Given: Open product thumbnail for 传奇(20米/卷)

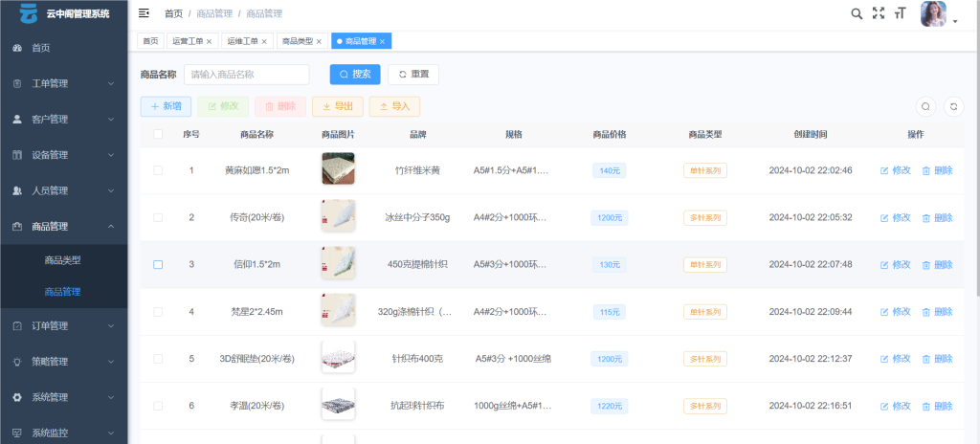Looking at the screenshot, I should pyautogui.click(x=338, y=217).
